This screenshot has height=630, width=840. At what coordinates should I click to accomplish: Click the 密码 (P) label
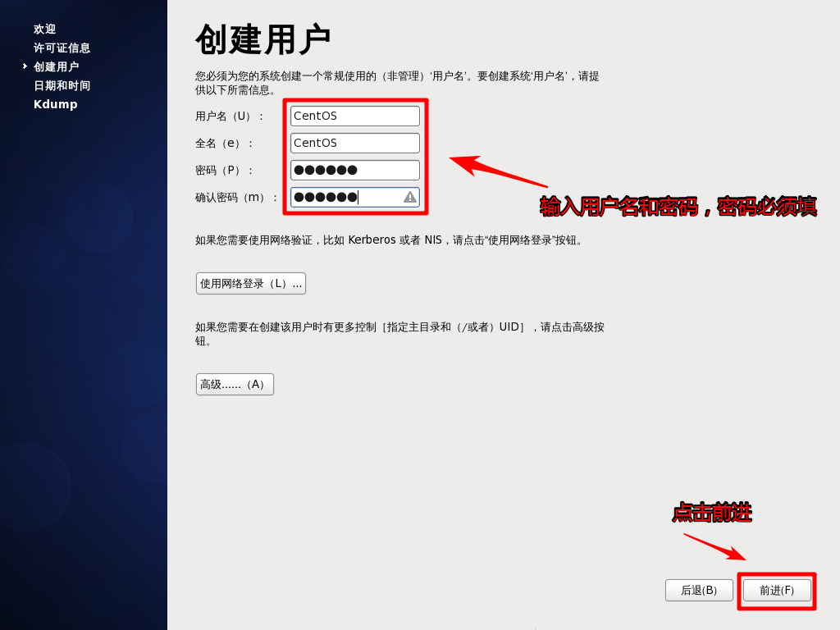223,171
